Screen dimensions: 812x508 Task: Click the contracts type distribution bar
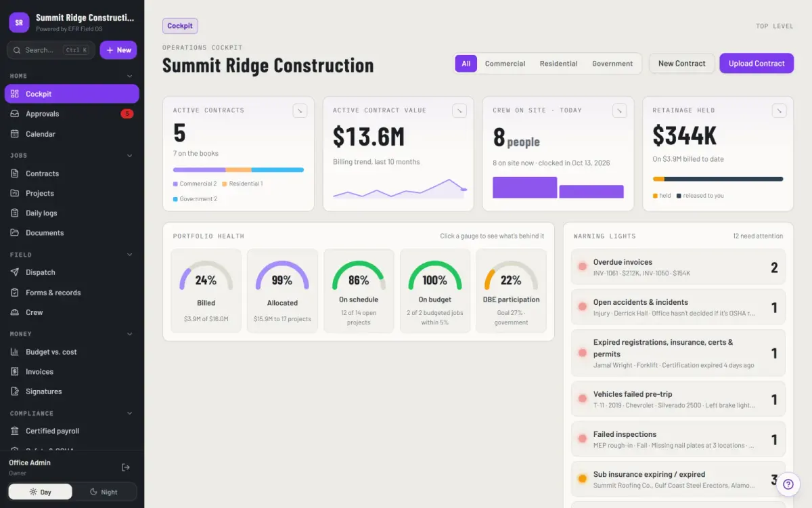click(238, 170)
